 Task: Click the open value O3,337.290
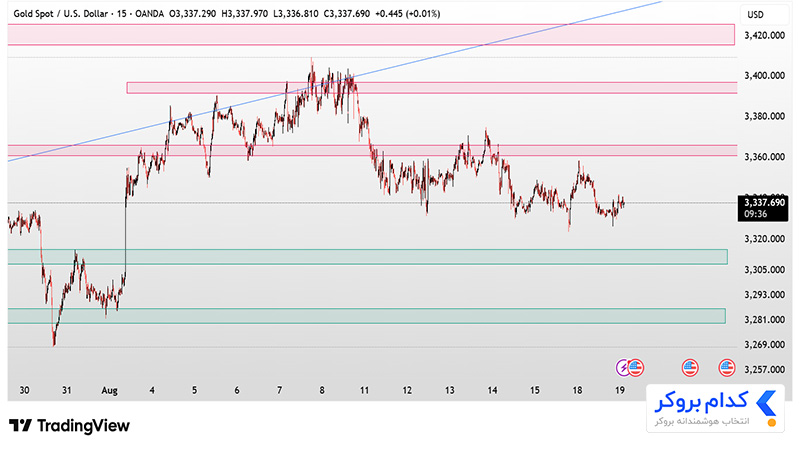point(192,14)
